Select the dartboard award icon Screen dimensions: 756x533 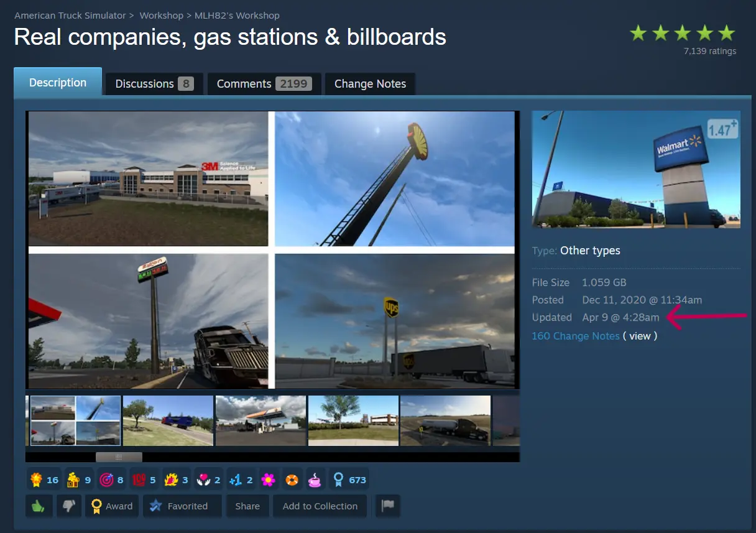click(106, 479)
